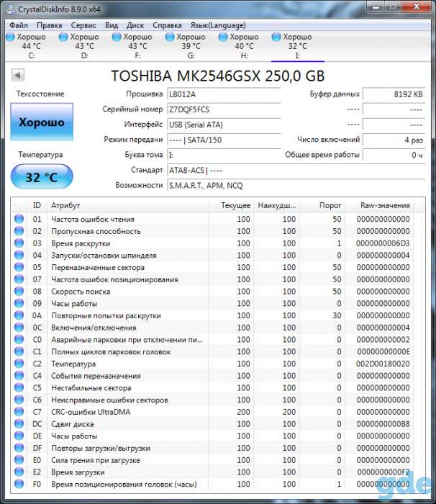Click status icon for Полных циклов парковок головок
The image size is (436, 504).
click(19, 351)
